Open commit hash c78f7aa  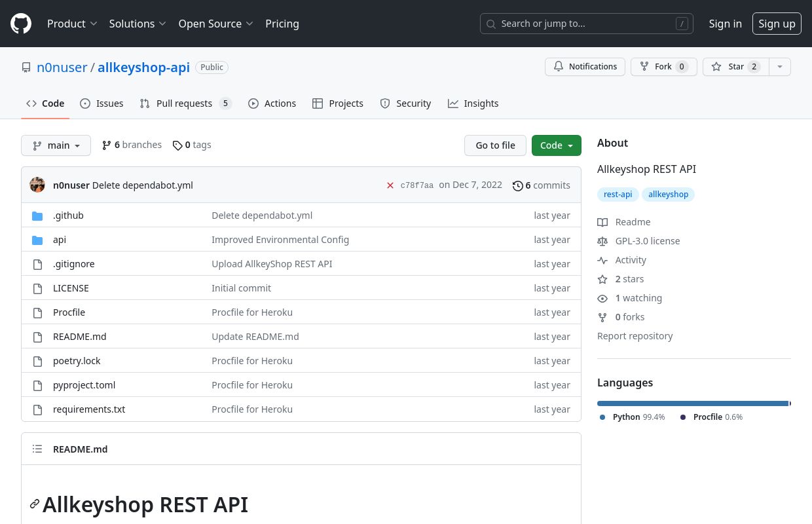(x=417, y=185)
